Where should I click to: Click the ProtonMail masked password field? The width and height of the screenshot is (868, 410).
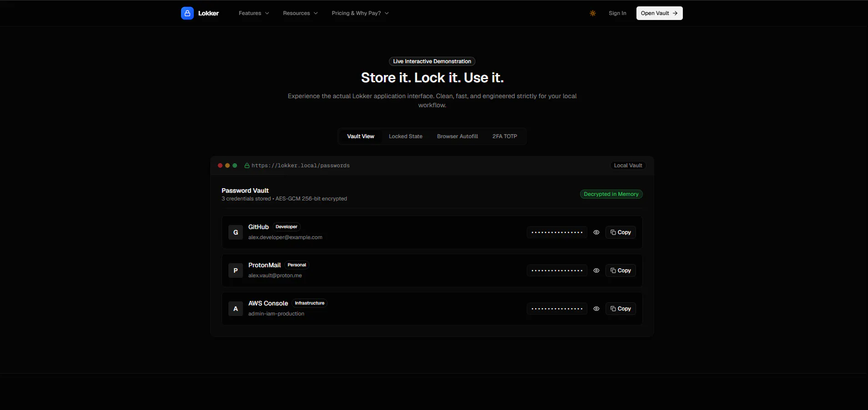(x=557, y=270)
